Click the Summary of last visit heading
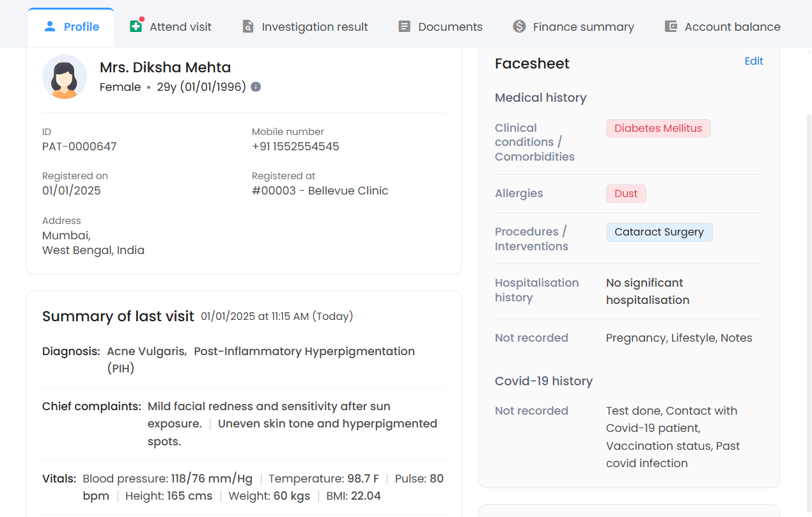Screen dimensions: 812x517 point(118,316)
